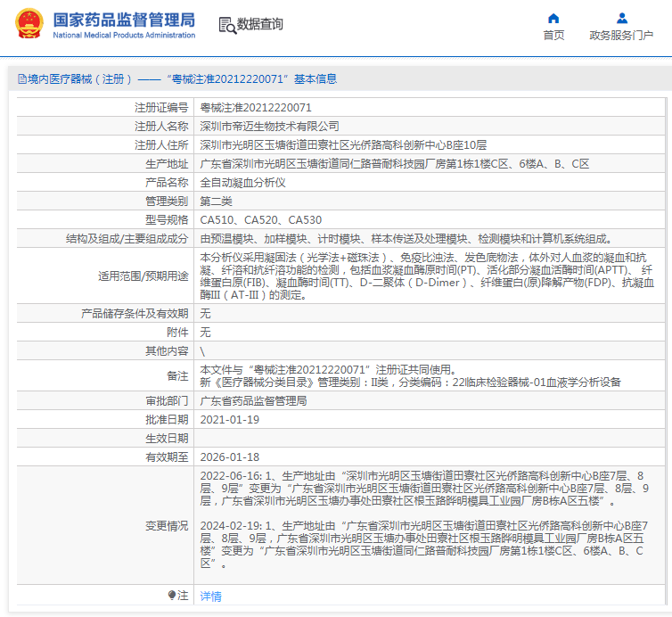Click the 变更情况 label

167,526
